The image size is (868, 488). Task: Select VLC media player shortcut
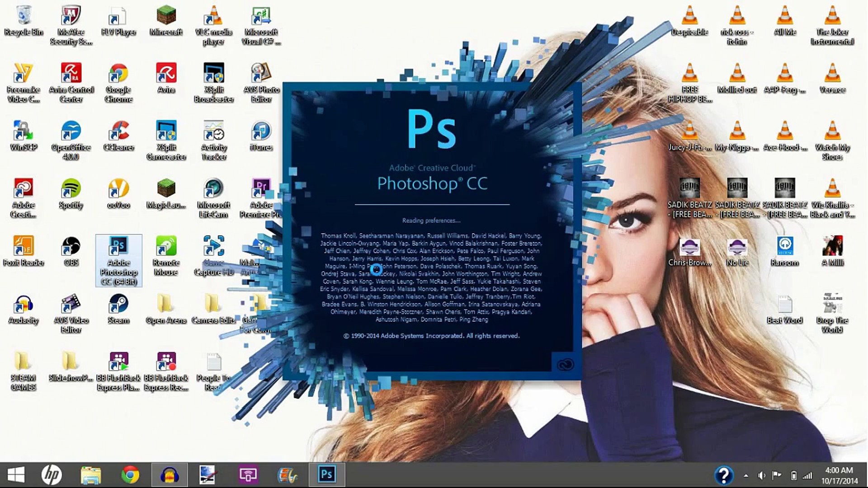click(213, 26)
